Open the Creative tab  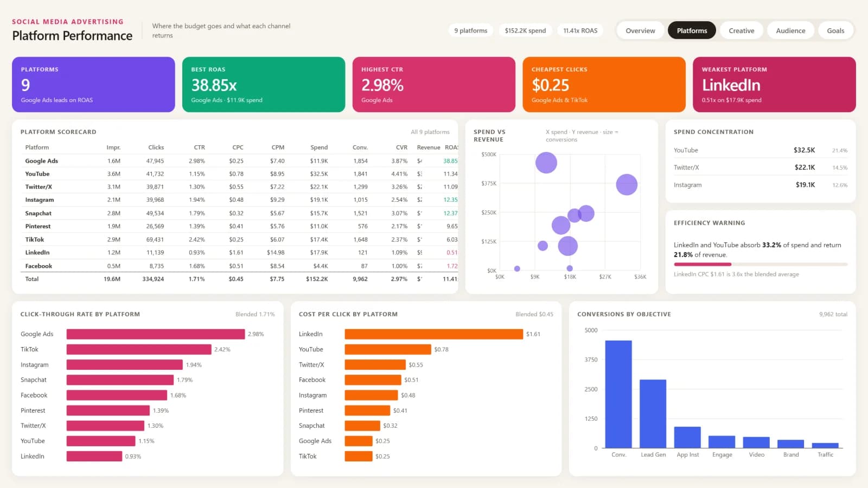pyautogui.click(x=741, y=30)
